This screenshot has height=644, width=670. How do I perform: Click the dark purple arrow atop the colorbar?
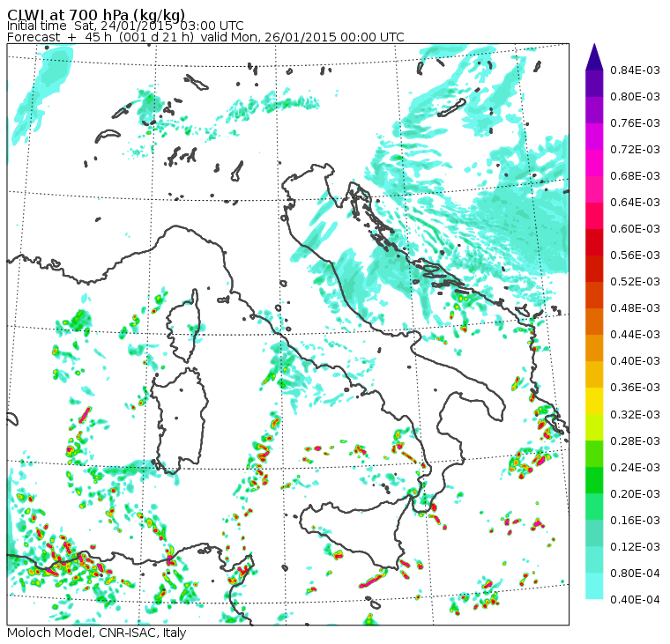coord(594,56)
